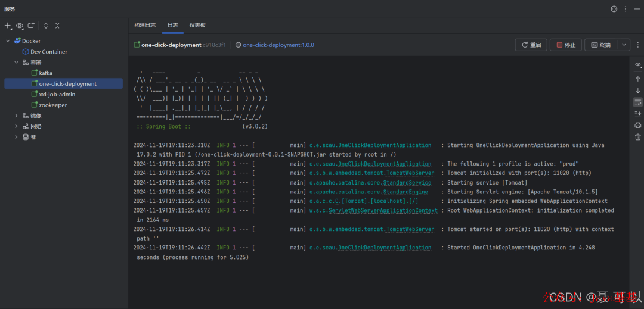The image size is (644, 309).
Task: Open the StandardService class link
Action: pyautogui.click(x=407, y=183)
